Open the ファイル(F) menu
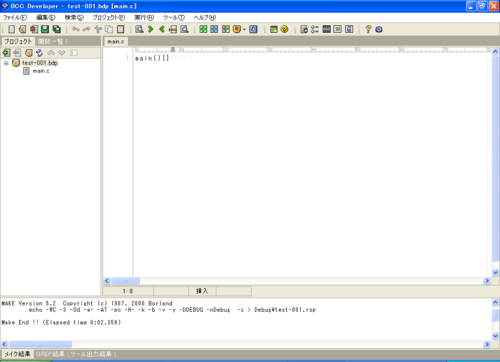The width and height of the screenshot is (500, 362). (15, 17)
